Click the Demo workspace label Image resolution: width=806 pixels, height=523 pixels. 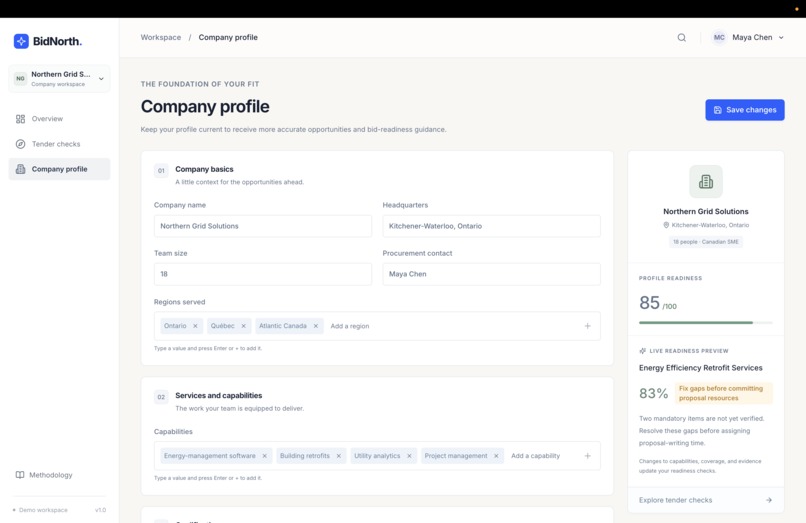click(43, 510)
